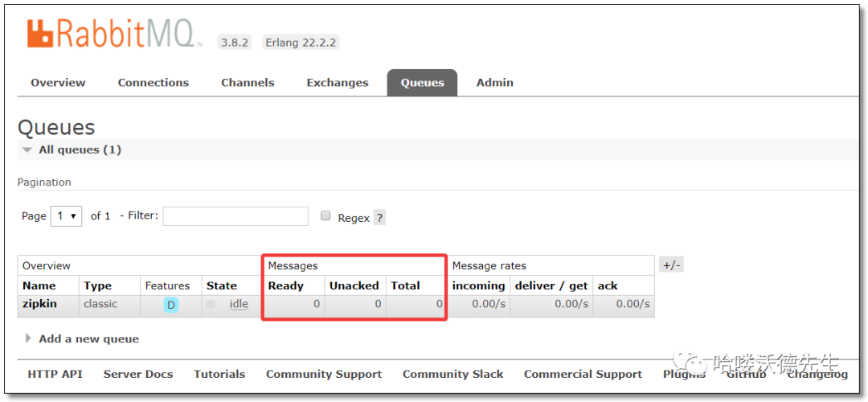The width and height of the screenshot is (868, 402).
Task: Open the Community Support link
Action: coord(324,375)
